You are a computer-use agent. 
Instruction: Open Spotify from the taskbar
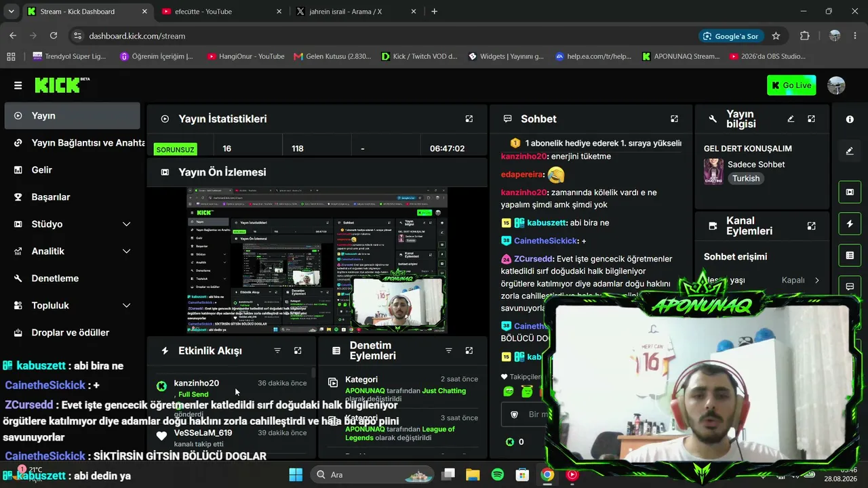[497, 474]
